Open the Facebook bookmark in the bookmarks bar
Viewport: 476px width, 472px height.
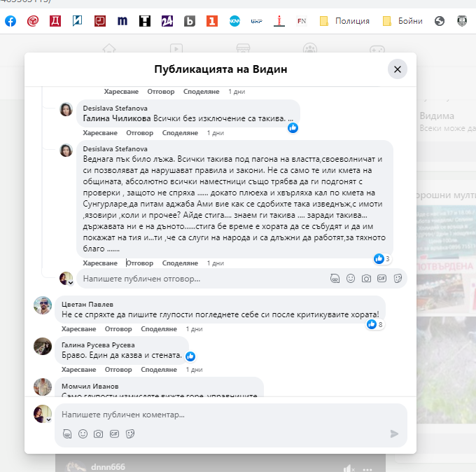(x=10, y=21)
